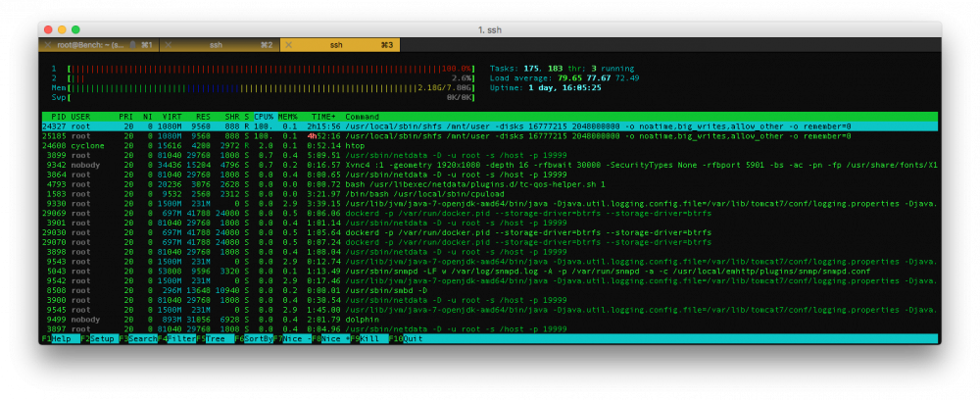Screen dimensions: 980x400
Task: Switch to the ssh ⌘2 tab
Action: (x=220, y=45)
